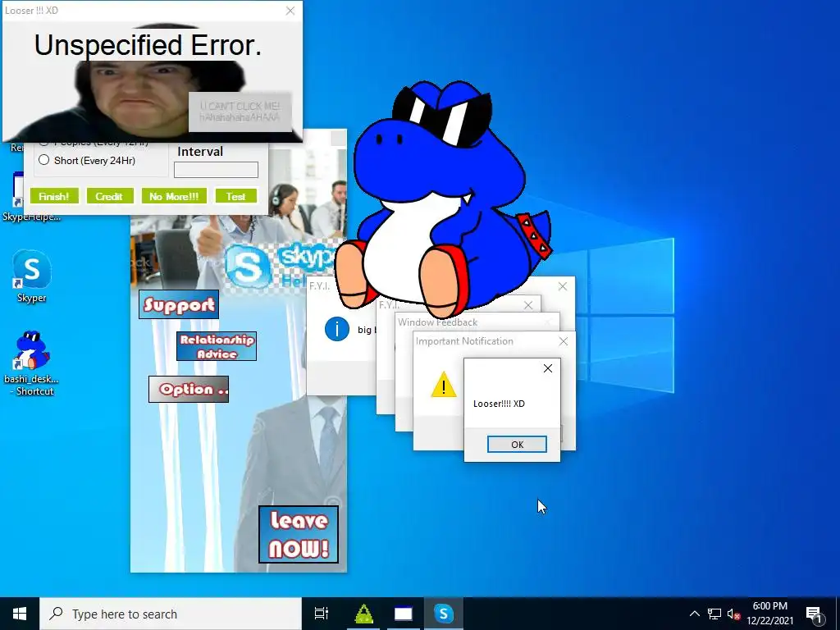Click the white window app taskbar icon
840x630 pixels.
pyautogui.click(x=404, y=614)
